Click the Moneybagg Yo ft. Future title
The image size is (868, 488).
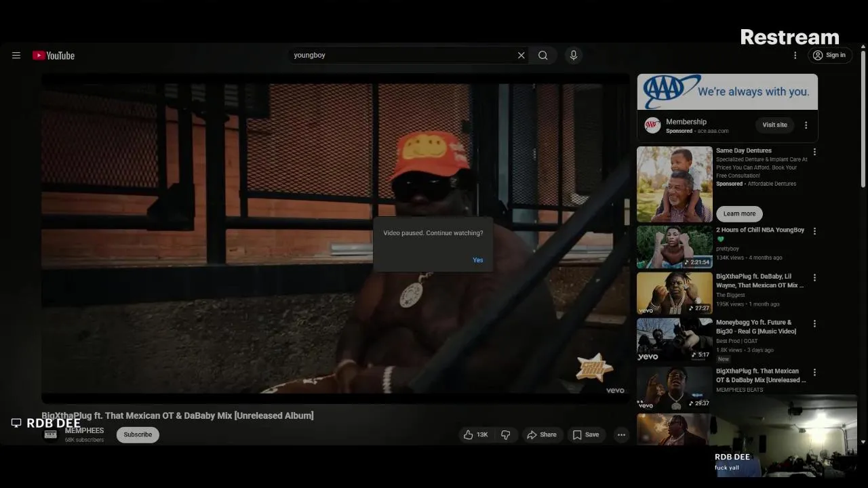click(756, 327)
